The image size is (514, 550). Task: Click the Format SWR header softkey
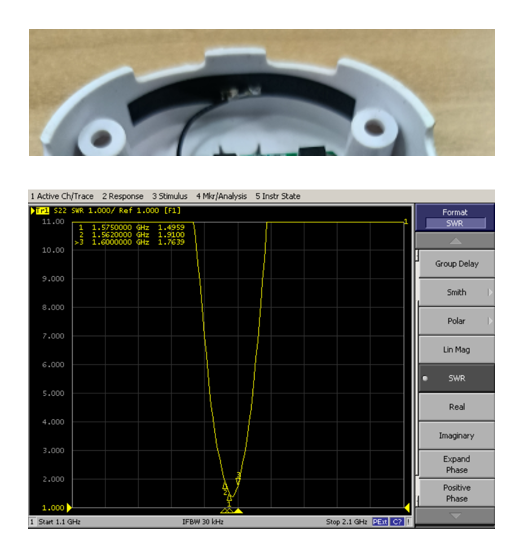(x=455, y=217)
